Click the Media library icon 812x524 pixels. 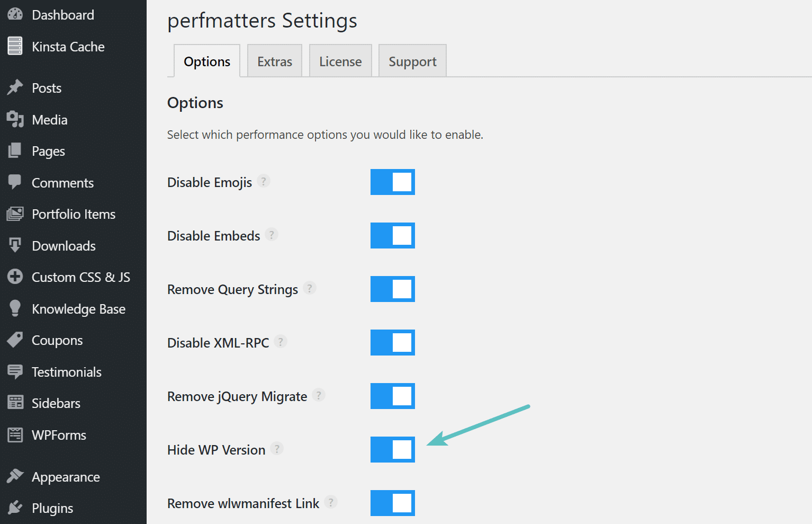coord(15,119)
